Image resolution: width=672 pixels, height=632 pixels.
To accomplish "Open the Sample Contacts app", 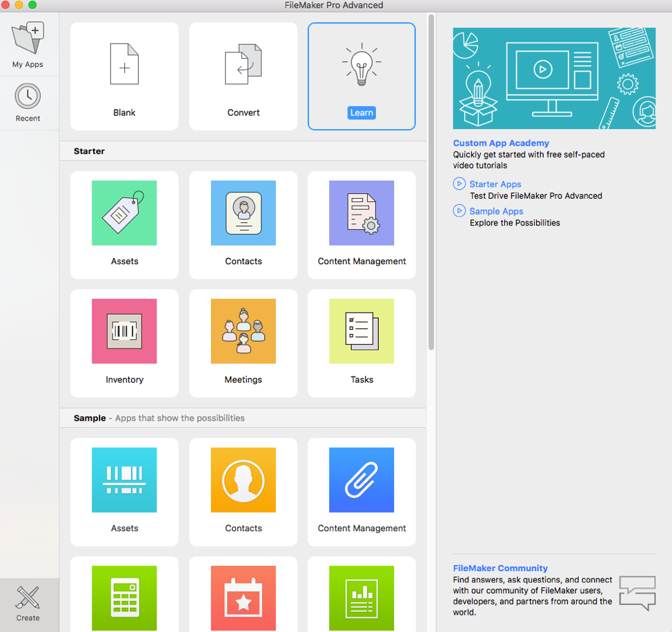I will [x=244, y=491].
